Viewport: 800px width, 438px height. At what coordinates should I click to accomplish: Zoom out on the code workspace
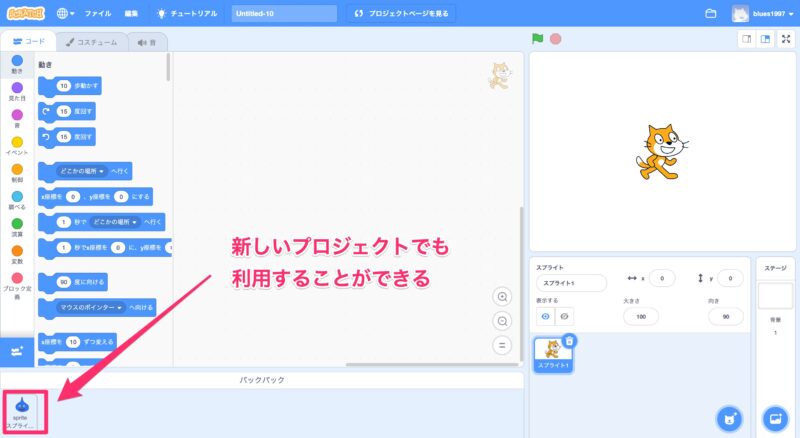[502, 321]
